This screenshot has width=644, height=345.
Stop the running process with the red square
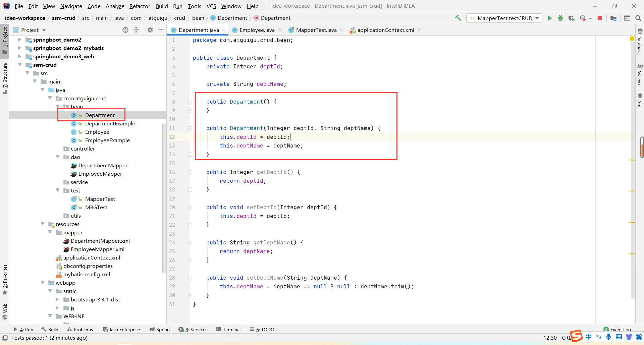pyautogui.click(x=600, y=18)
